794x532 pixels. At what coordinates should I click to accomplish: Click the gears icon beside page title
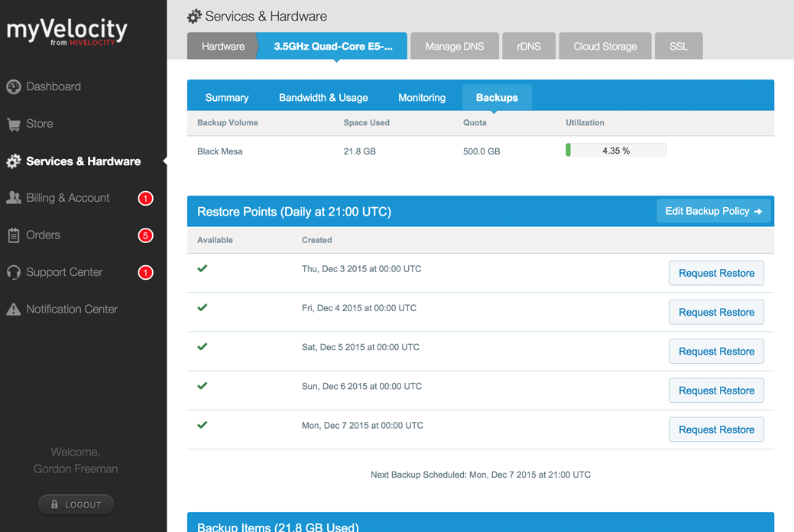tap(194, 16)
